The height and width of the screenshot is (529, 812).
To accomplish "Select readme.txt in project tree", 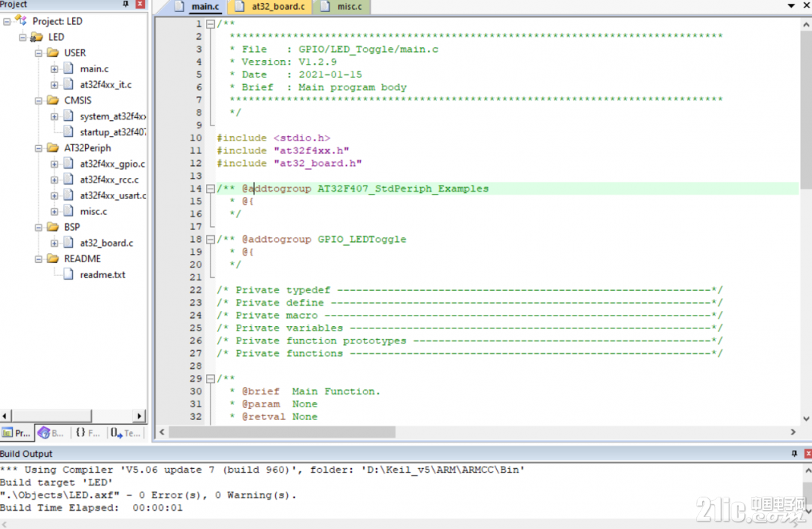I will (x=102, y=275).
